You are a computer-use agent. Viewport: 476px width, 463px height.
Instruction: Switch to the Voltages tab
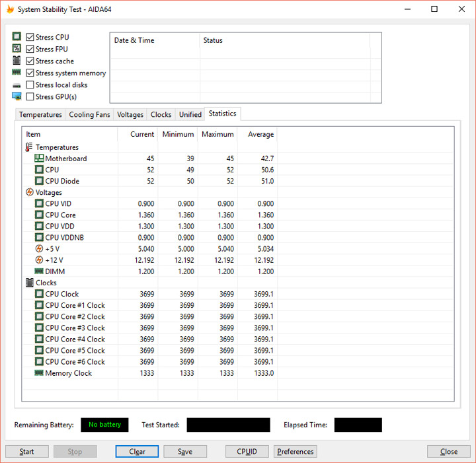[x=130, y=115]
